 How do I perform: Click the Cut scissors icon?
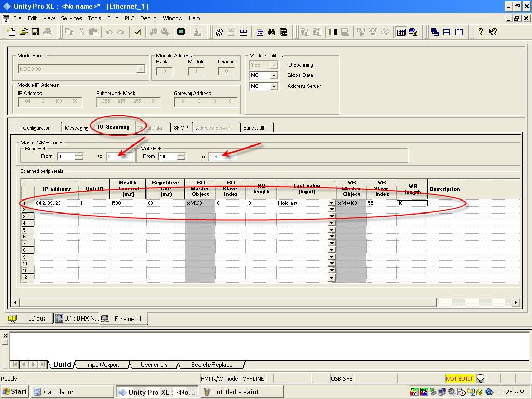pyautogui.click(x=81, y=32)
